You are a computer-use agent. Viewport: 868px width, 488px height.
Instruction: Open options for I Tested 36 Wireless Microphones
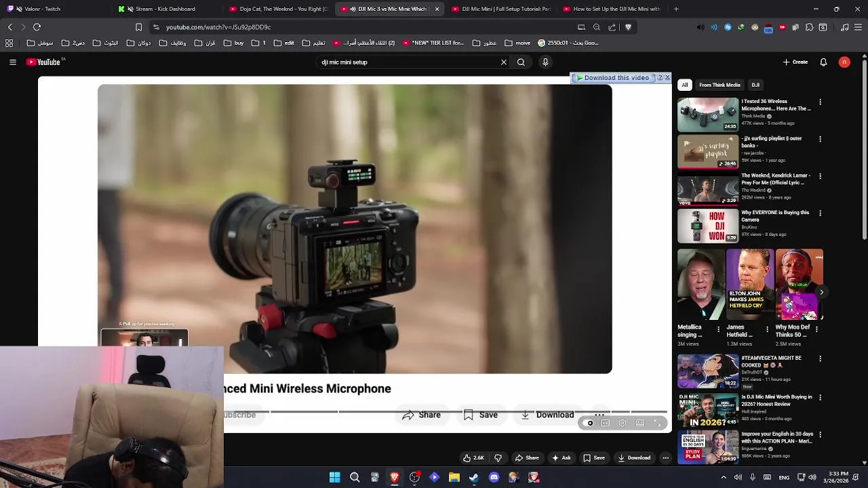click(821, 102)
